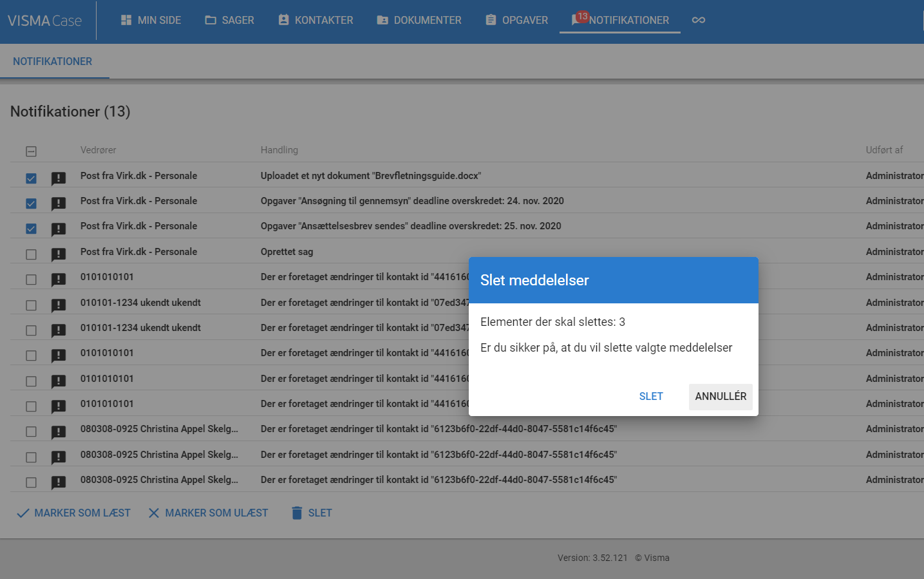Click the Slet meddelelser dialog title

pos(534,280)
